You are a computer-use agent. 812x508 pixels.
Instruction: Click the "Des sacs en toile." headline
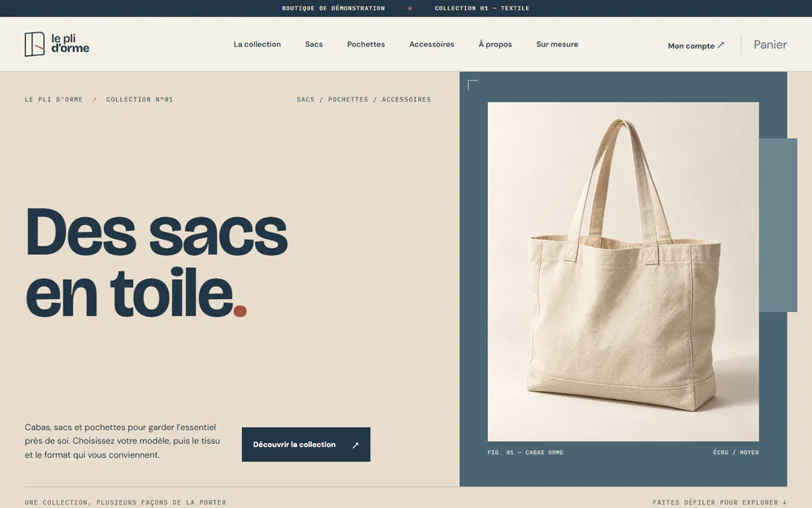pyautogui.click(x=157, y=263)
